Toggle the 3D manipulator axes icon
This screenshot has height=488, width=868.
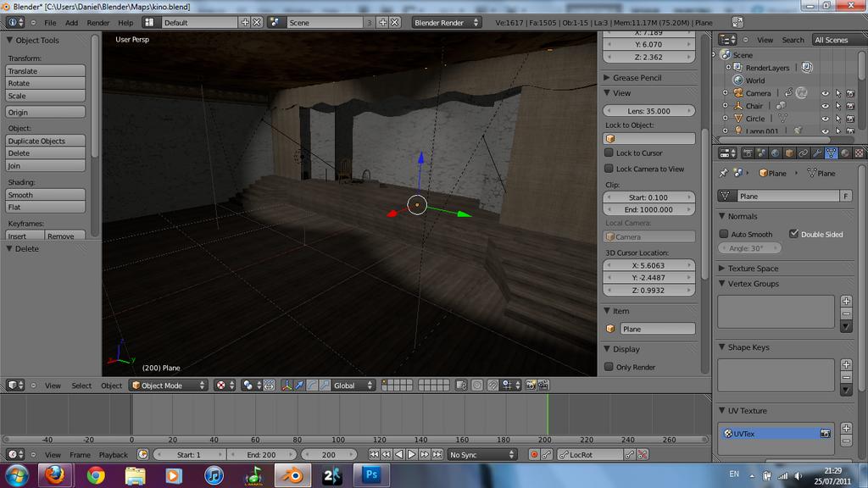[x=287, y=385]
